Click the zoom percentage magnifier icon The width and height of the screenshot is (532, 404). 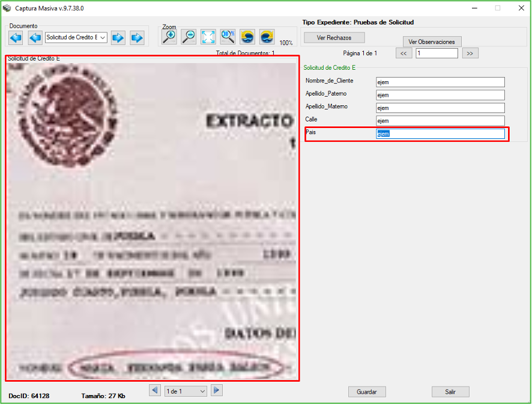[x=228, y=37]
